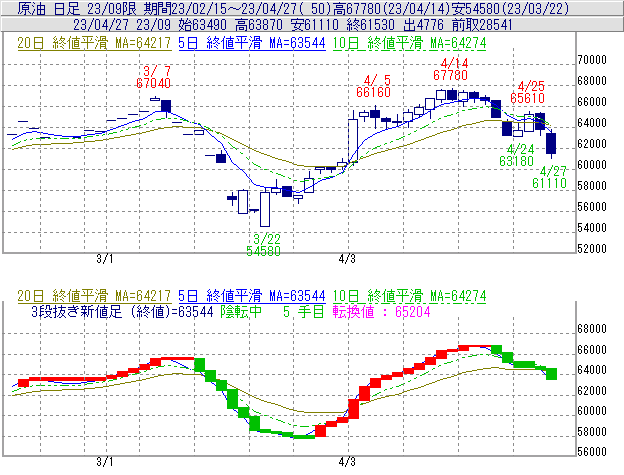Click the last green block in lower chart

pos(551,374)
